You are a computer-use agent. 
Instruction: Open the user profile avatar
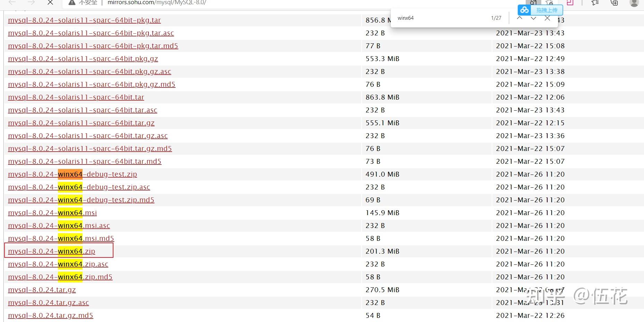tap(634, 3)
